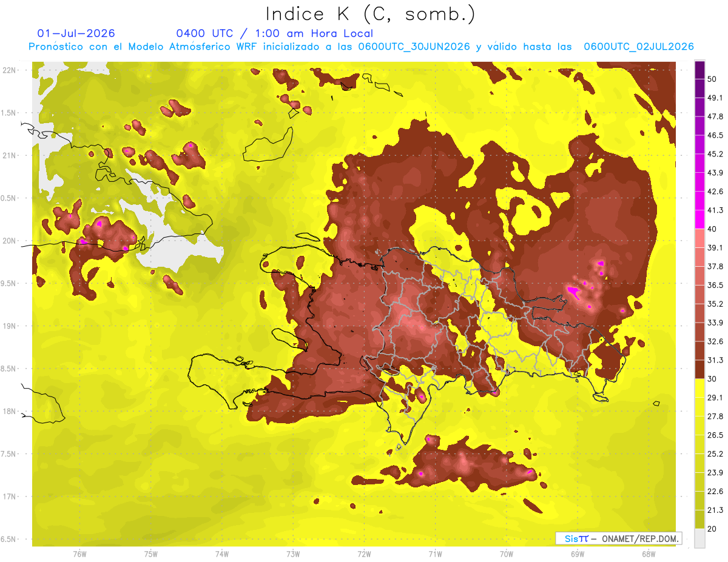Click the magenta colorbar segment between 40 and 41.3
The image size is (728, 562).
click(699, 218)
